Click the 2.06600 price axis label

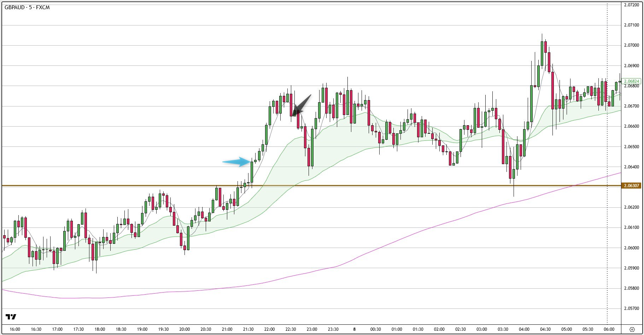(x=631, y=126)
